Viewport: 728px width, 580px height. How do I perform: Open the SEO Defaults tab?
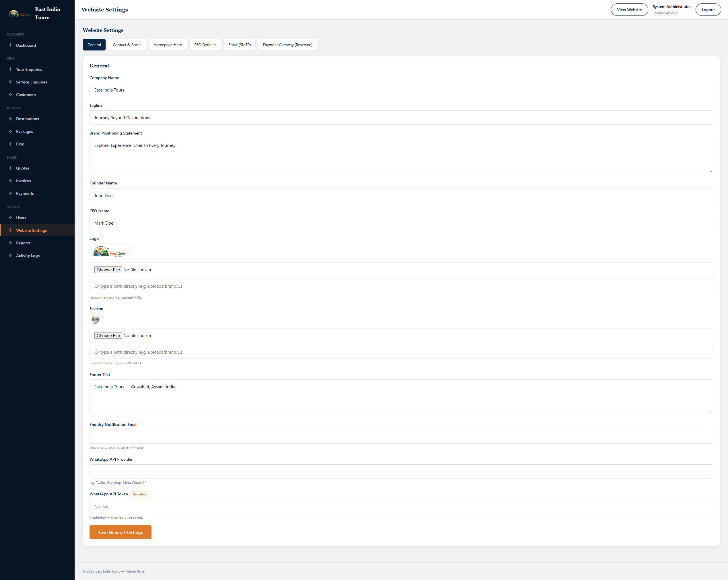tap(205, 45)
